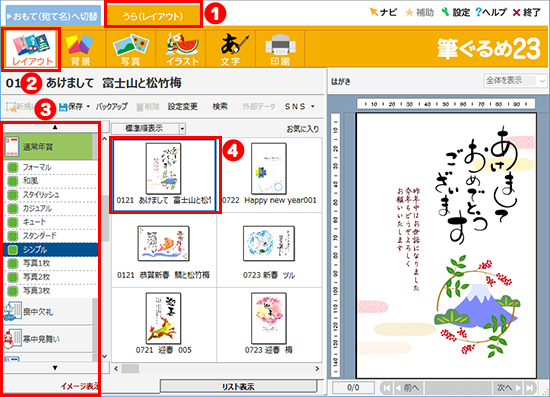Select the 喪中欠礼 category

tap(48, 311)
